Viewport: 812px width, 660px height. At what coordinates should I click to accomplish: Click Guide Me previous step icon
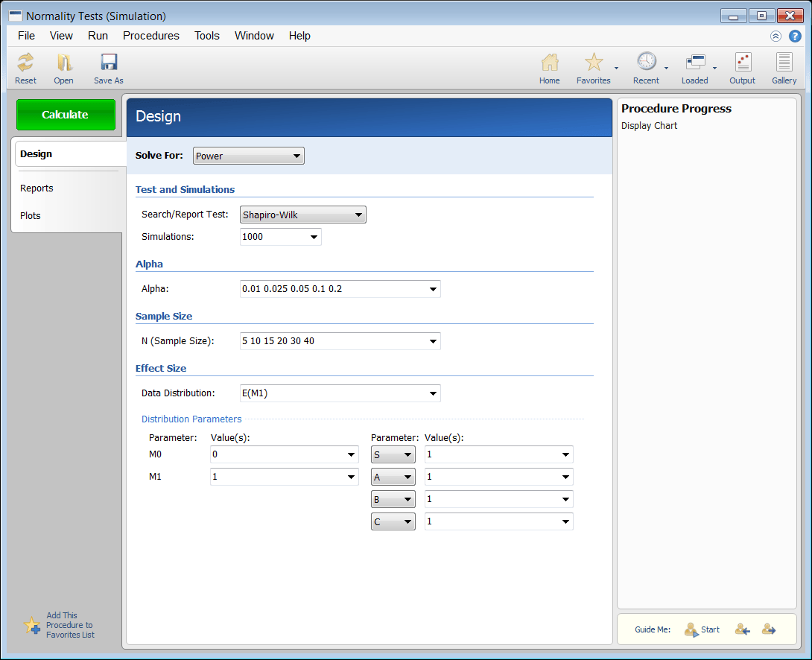pyautogui.click(x=743, y=629)
